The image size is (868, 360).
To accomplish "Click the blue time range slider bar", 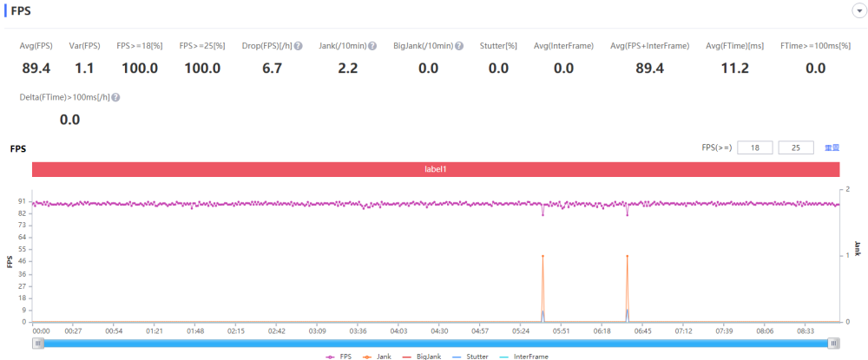I will click(x=436, y=344).
